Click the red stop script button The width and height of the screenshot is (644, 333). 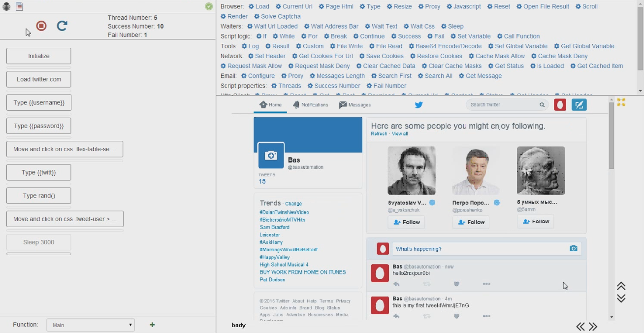(x=41, y=26)
